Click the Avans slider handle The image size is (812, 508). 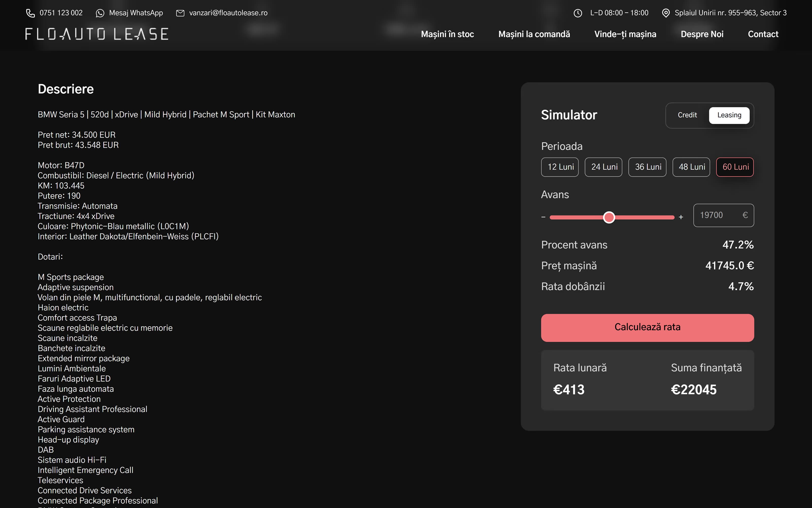pyautogui.click(x=609, y=217)
